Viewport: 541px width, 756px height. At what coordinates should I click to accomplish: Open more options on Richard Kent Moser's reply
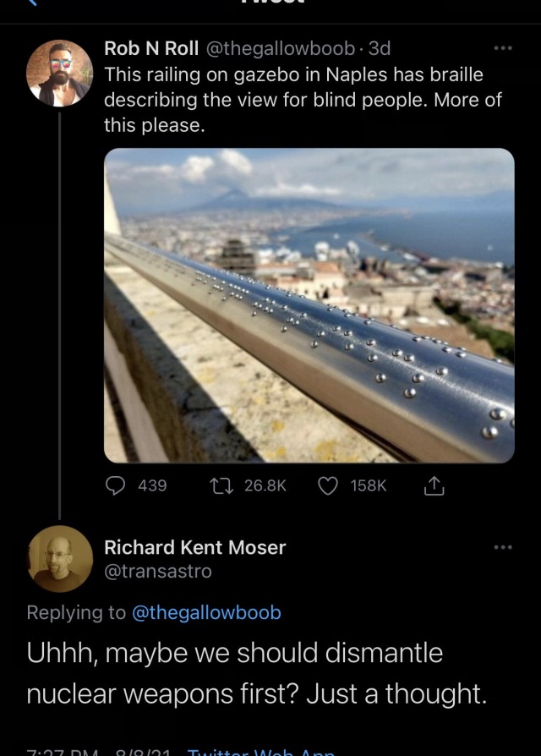click(503, 547)
